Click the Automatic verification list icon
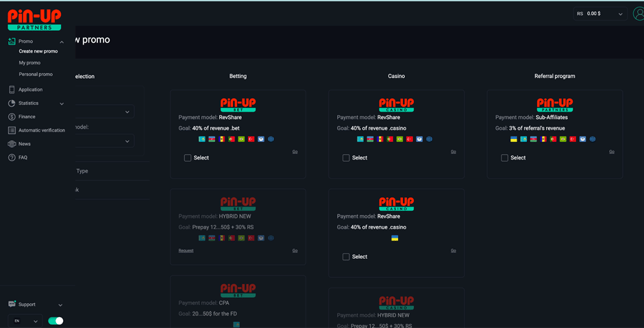Screen dimensions: 644x328 pos(12,130)
